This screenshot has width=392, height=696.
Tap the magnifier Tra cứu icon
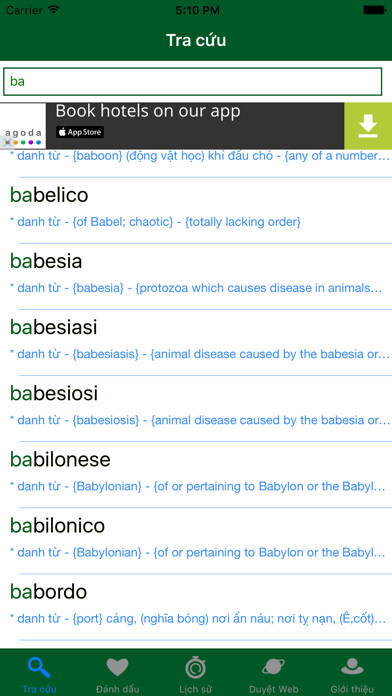pos(39,668)
